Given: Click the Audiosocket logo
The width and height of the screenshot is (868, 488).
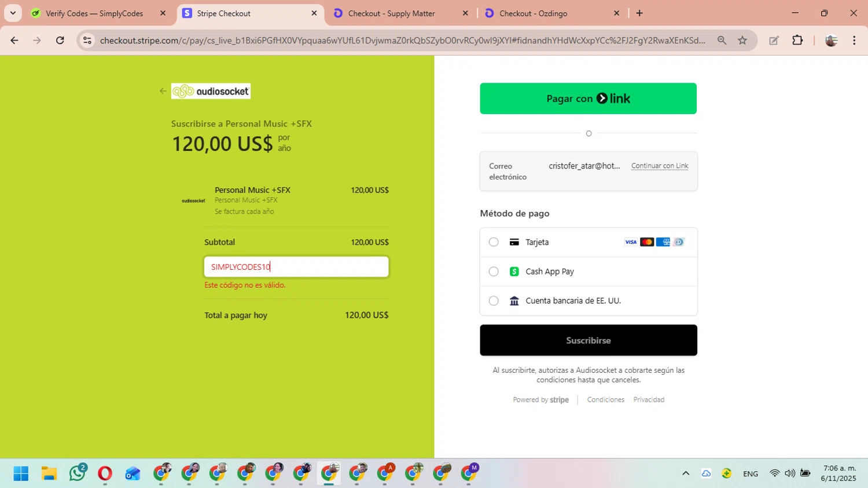Looking at the screenshot, I should point(211,91).
